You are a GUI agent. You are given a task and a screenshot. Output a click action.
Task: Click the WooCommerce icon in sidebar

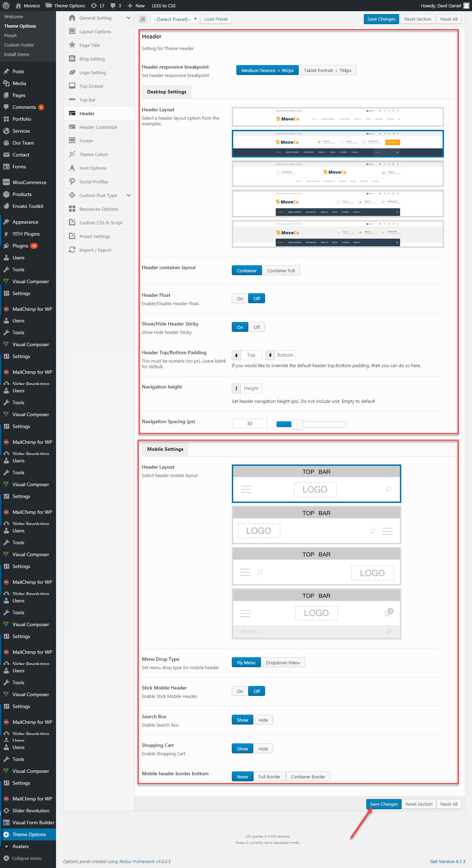point(6,182)
